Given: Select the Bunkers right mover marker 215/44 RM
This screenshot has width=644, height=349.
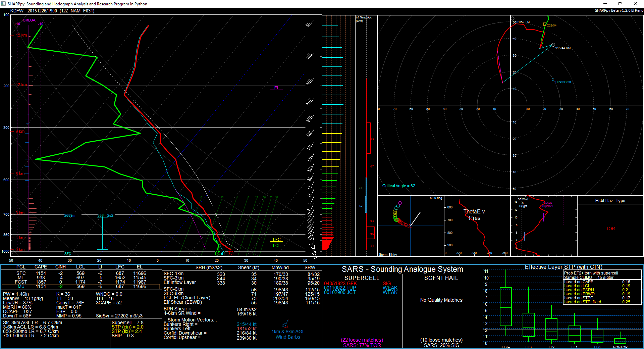Looking at the screenshot, I should coord(553,45).
